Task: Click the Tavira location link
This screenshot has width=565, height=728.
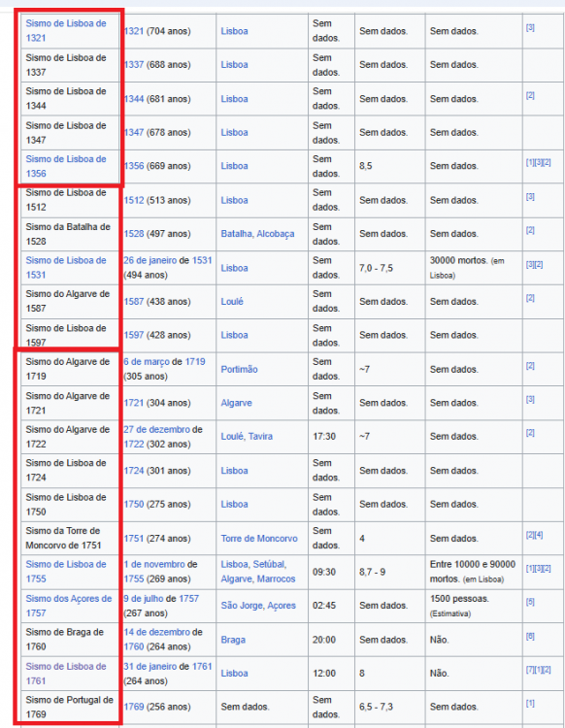Action: point(260,437)
